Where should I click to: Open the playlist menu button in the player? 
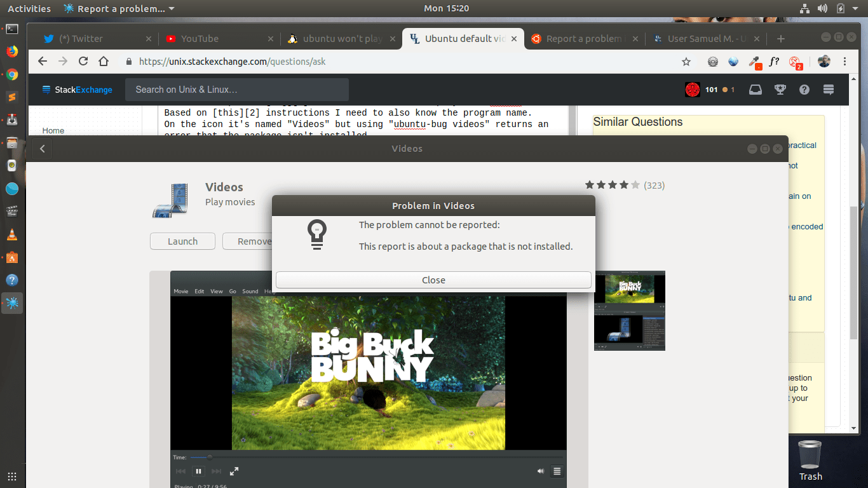pos(557,471)
